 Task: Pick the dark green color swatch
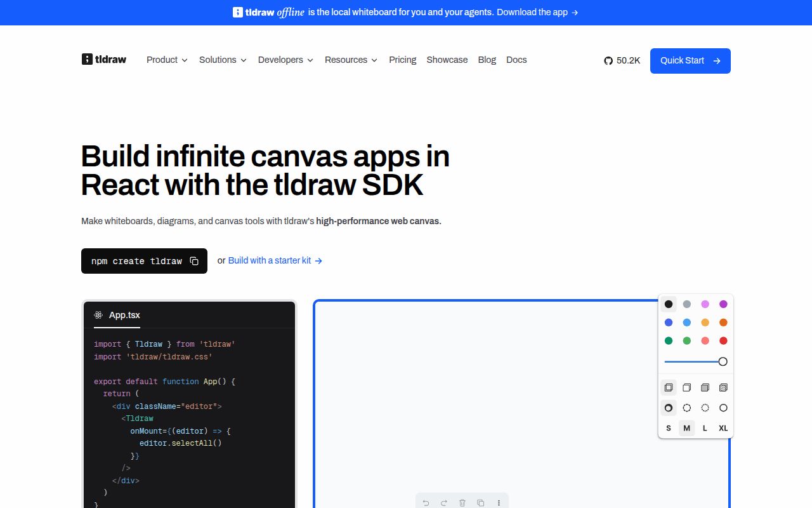(x=669, y=341)
